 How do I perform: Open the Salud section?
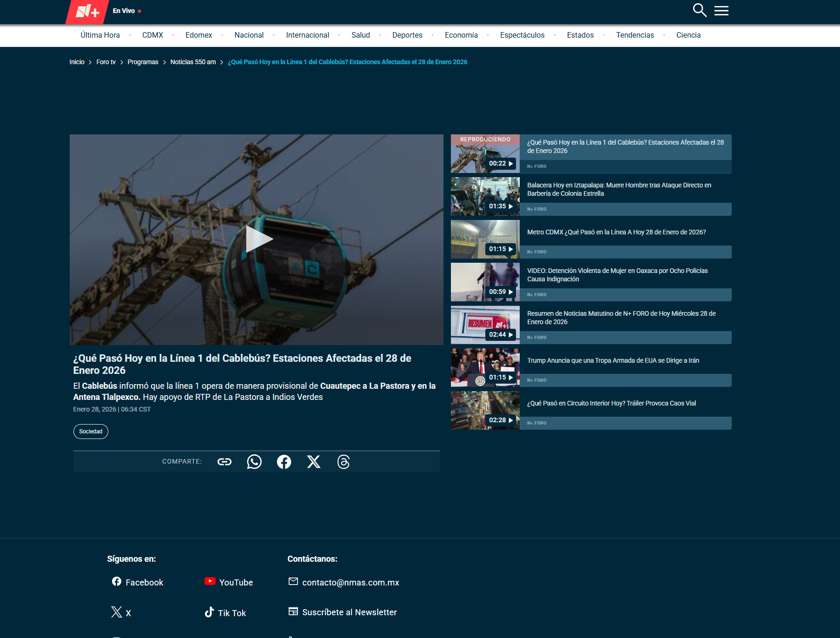click(361, 35)
